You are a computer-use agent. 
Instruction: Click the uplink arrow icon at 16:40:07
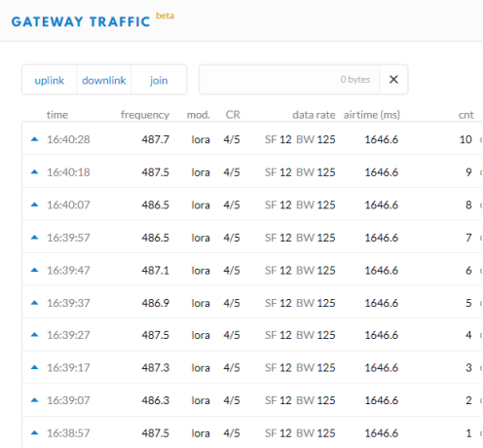point(34,205)
